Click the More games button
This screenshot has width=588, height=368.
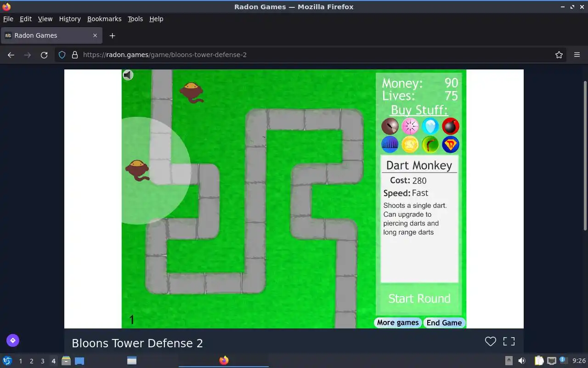click(x=398, y=322)
